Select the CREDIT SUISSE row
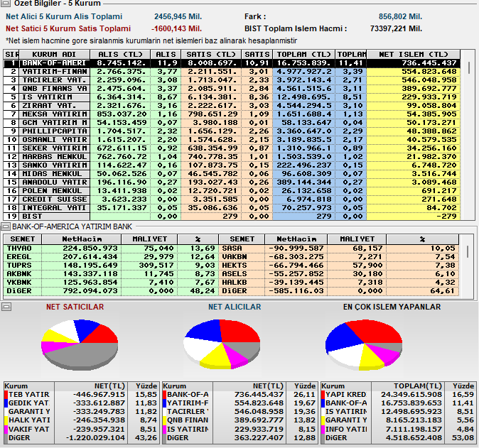 pos(232,200)
